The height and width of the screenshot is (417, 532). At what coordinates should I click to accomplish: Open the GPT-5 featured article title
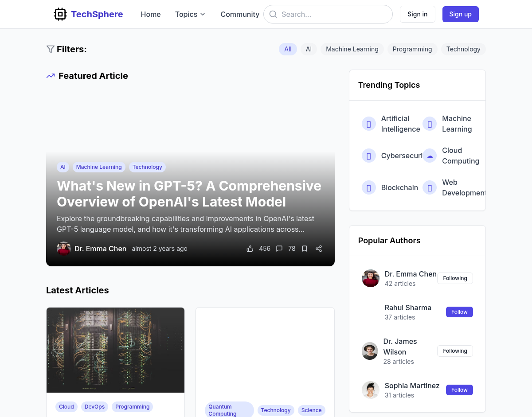pyautogui.click(x=189, y=194)
